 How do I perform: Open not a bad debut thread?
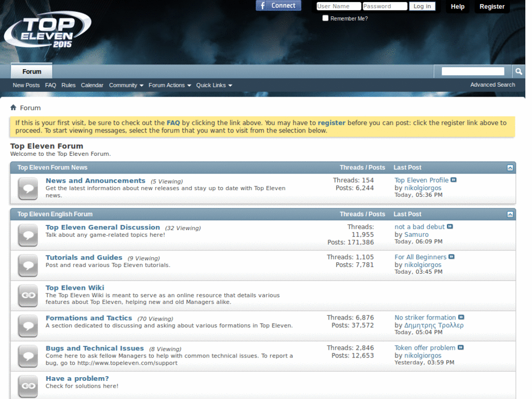pos(419,227)
